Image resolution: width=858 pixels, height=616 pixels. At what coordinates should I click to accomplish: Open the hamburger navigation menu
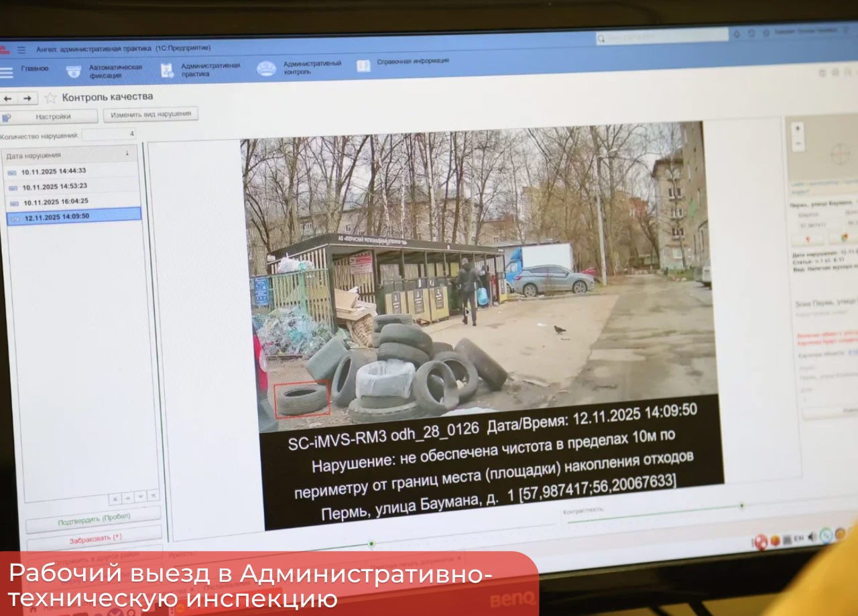pyautogui.click(x=22, y=49)
